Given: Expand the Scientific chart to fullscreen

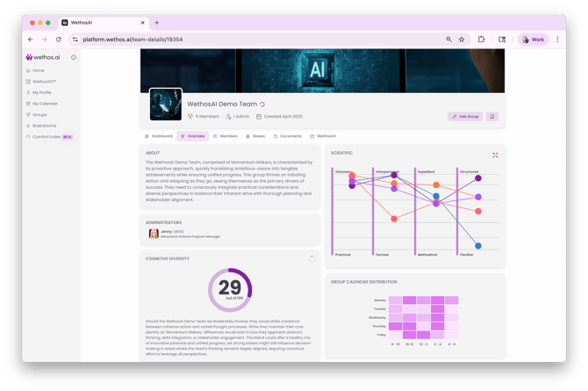Looking at the screenshot, I should coord(495,156).
